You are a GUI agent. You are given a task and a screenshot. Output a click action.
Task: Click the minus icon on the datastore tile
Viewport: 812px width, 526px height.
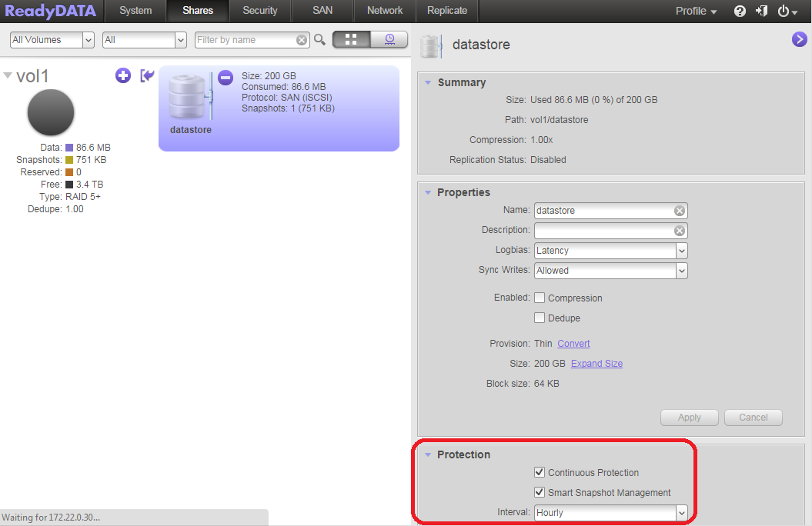pyautogui.click(x=225, y=77)
